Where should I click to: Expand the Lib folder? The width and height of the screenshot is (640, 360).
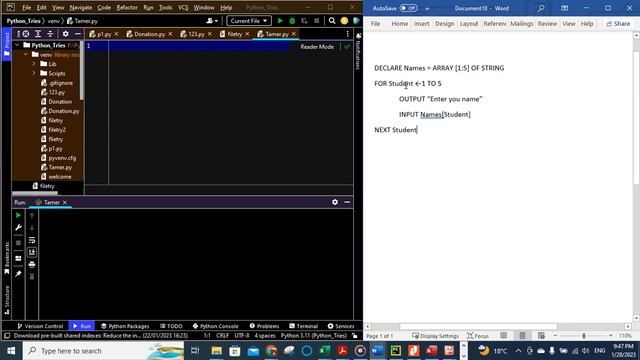34,64
